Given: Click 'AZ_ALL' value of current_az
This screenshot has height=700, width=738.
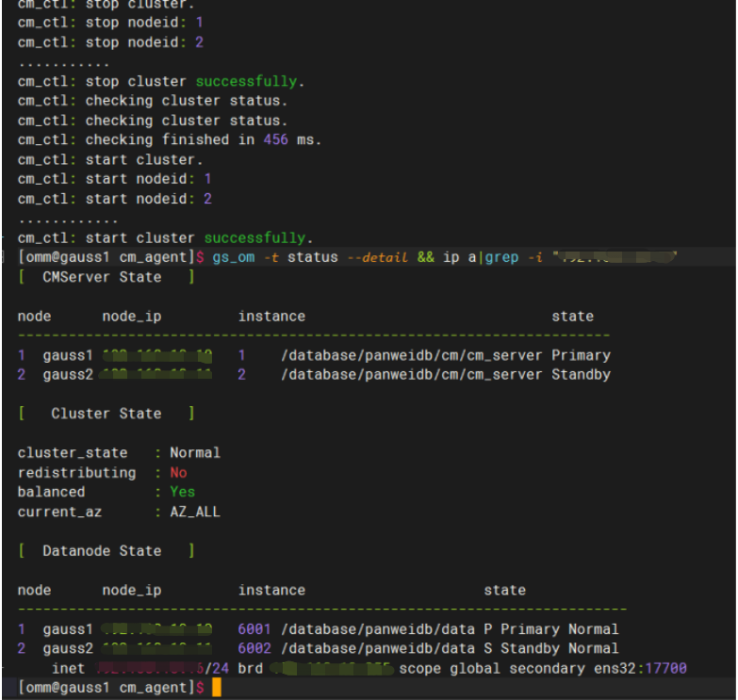Looking at the screenshot, I should (195, 512).
